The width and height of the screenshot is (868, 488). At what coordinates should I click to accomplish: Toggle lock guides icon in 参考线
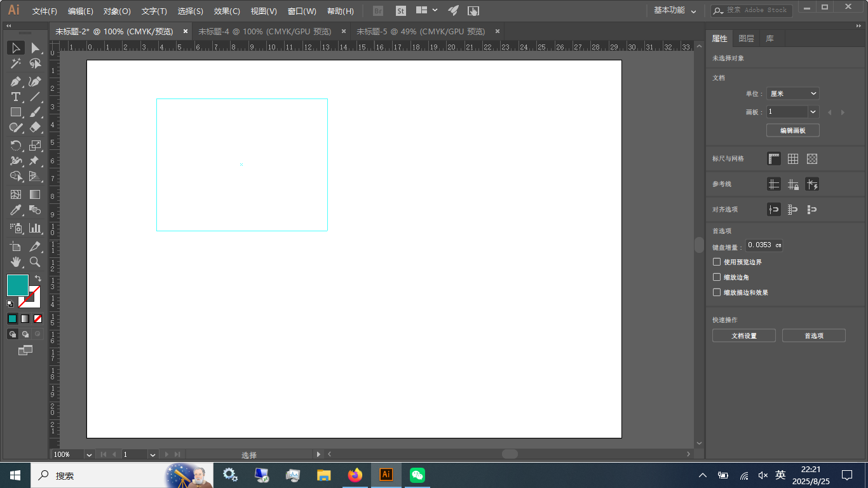(793, 184)
